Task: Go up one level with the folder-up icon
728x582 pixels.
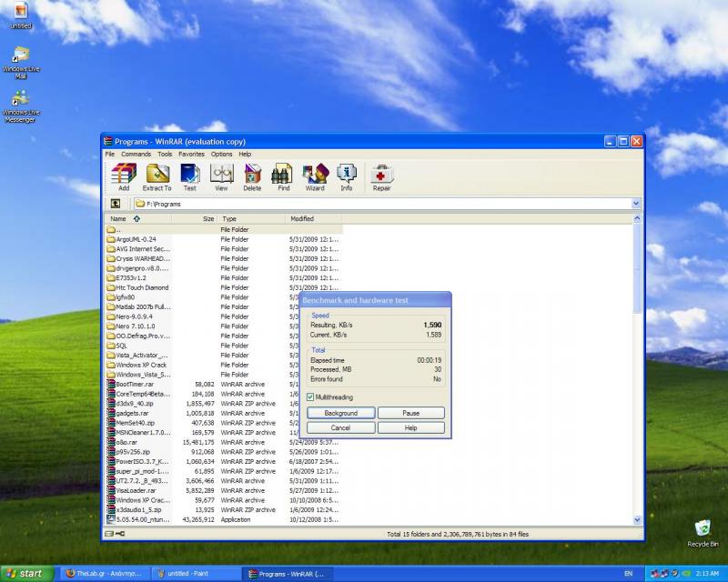Action: point(116,204)
